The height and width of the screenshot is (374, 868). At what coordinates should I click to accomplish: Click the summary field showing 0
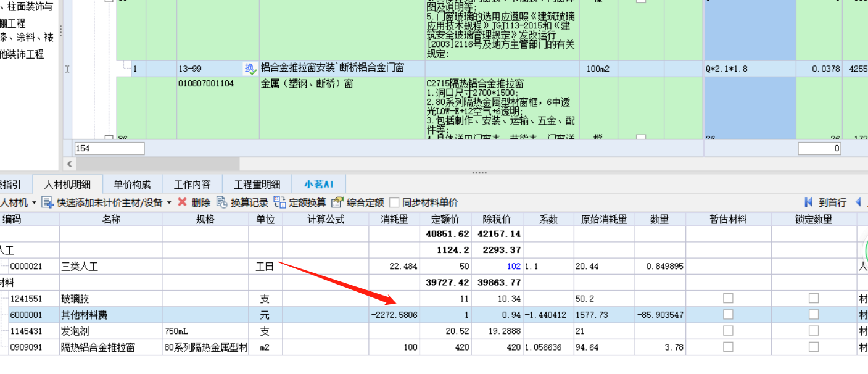pyautogui.click(x=819, y=148)
